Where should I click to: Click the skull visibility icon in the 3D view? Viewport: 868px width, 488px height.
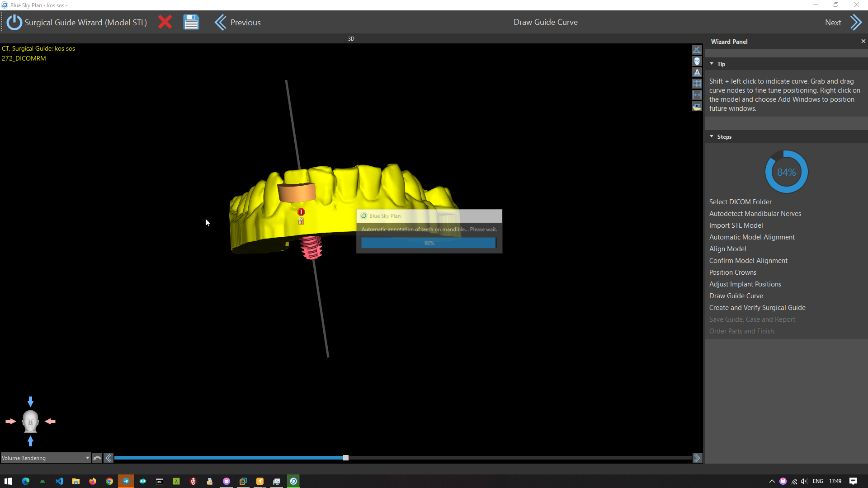tap(697, 61)
